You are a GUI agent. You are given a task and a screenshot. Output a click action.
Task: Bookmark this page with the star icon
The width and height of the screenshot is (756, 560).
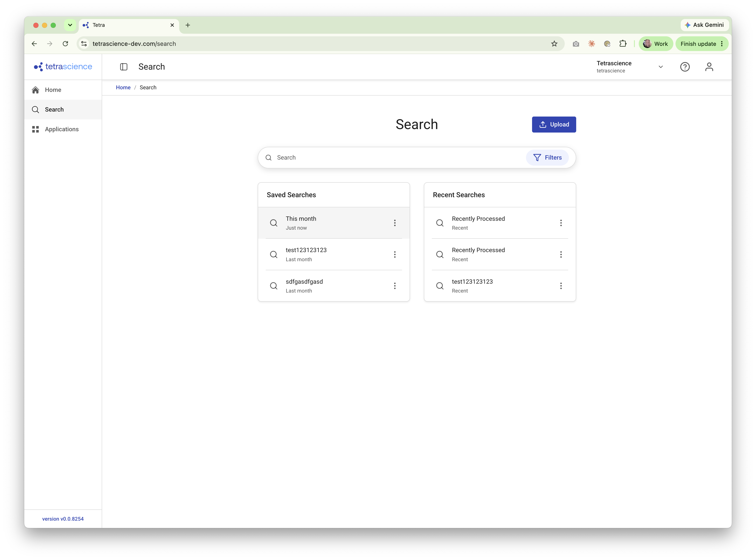[554, 44]
